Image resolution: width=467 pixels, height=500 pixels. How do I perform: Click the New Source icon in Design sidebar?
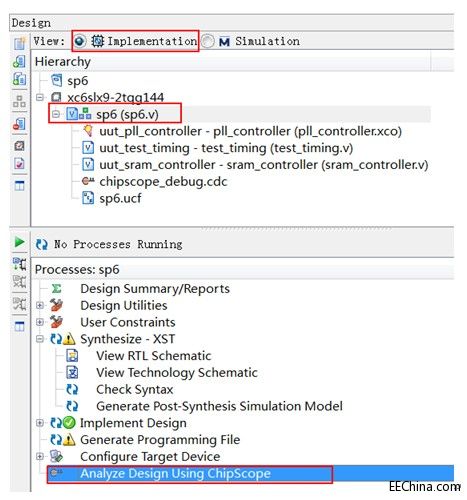coord(19,43)
